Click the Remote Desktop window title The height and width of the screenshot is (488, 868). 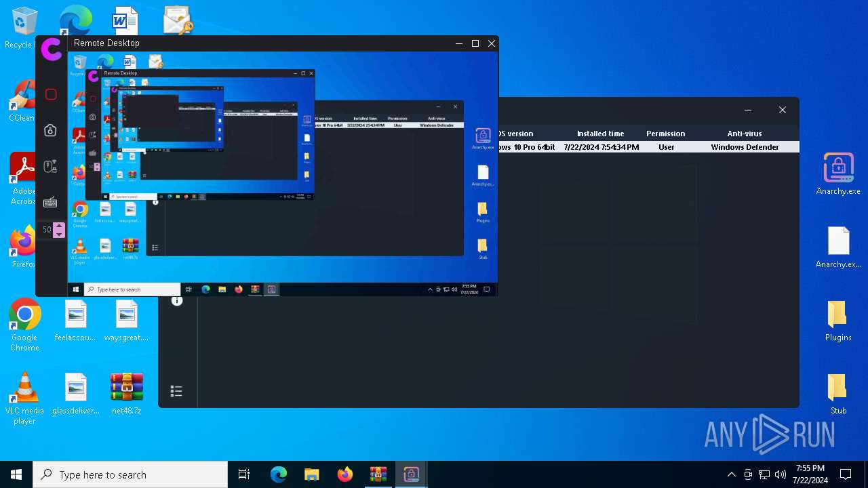[106, 43]
